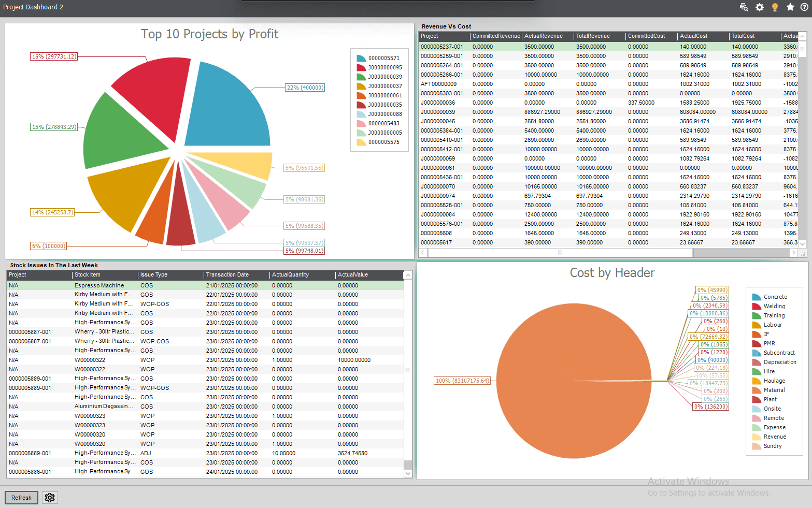Click the orange lightbulb tips icon

coord(775,7)
